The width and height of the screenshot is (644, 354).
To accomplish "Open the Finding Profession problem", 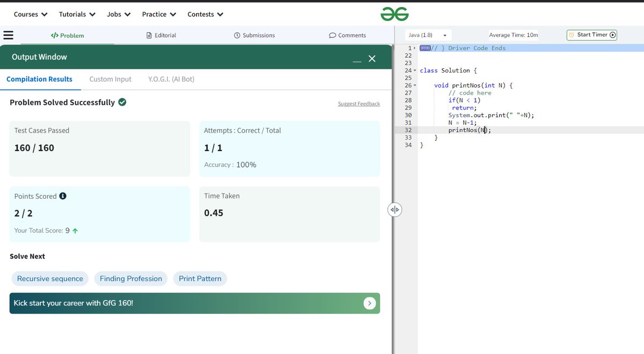I will pyautogui.click(x=131, y=279).
